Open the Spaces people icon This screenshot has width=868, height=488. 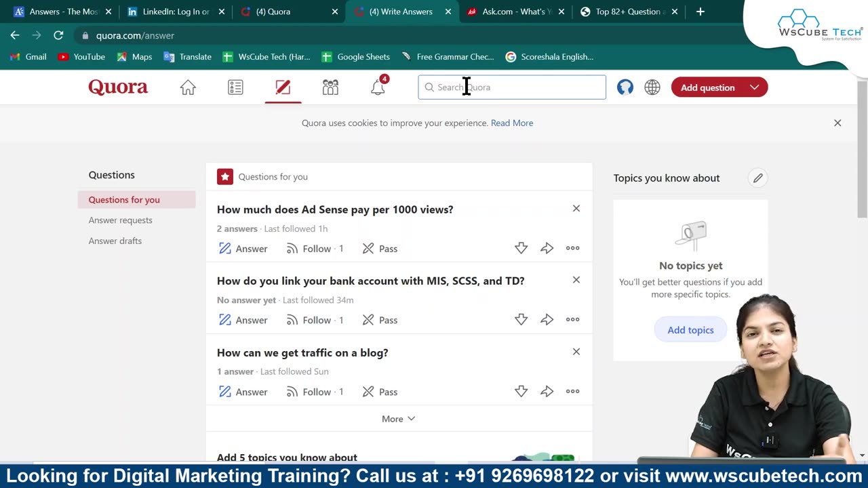tap(330, 87)
